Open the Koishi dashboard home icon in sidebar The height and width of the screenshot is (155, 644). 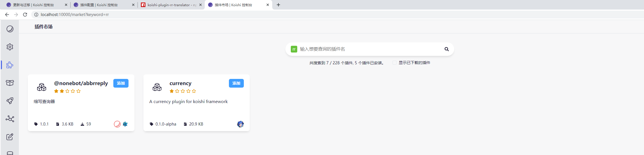(10, 29)
